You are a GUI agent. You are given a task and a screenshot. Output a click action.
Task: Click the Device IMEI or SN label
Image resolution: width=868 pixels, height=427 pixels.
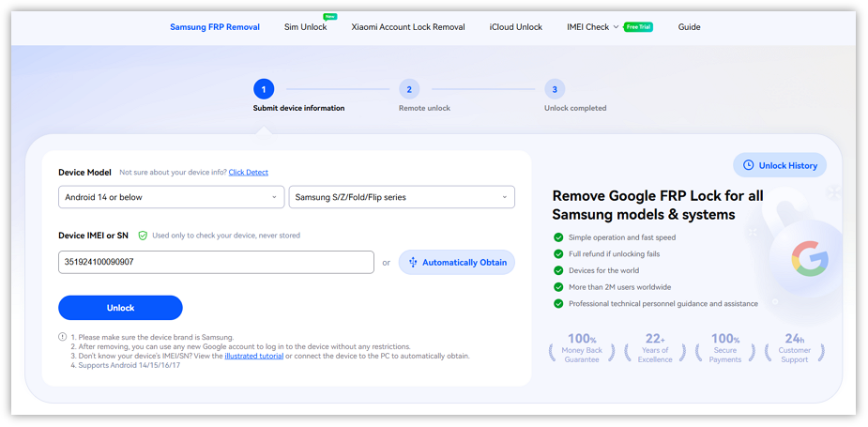[x=93, y=236]
